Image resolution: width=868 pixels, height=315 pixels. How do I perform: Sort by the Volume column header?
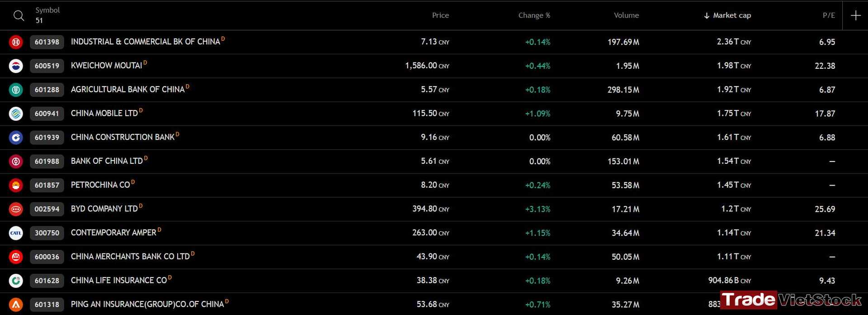626,15
